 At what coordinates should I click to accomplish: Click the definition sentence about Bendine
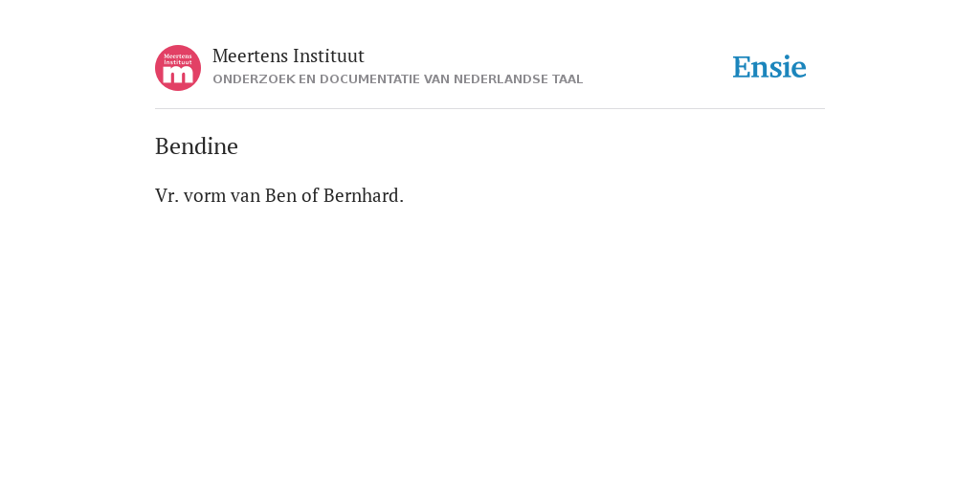279,196
